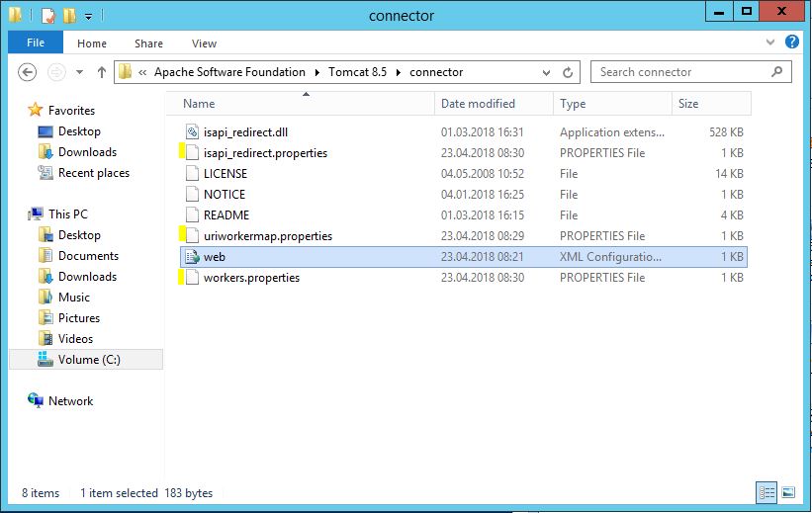The width and height of the screenshot is (812, 513).
Task: Expand the arrow after Tomcat 8.5 breadcrumb
Action: (x=399, y=72)
